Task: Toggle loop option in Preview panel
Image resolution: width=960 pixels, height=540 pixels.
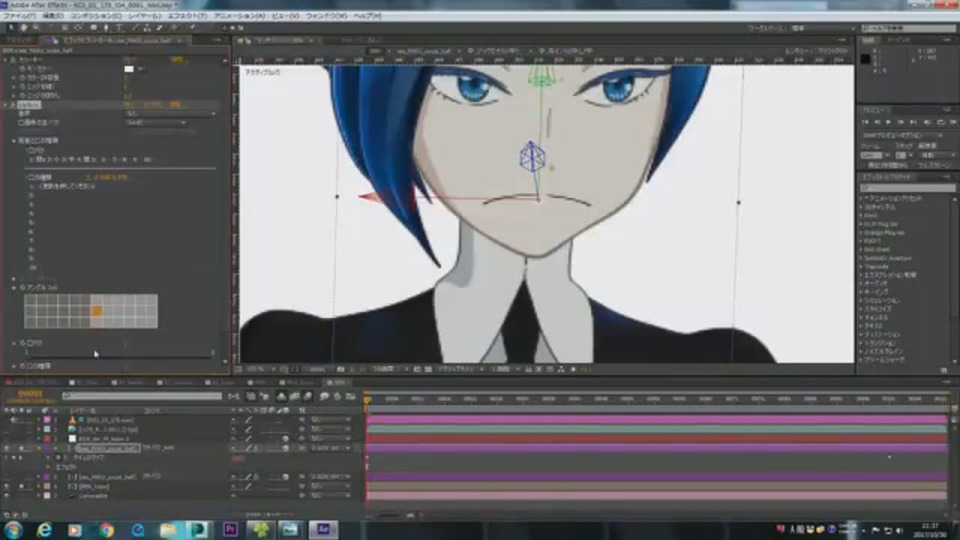Action: click(x=940, y=122)
